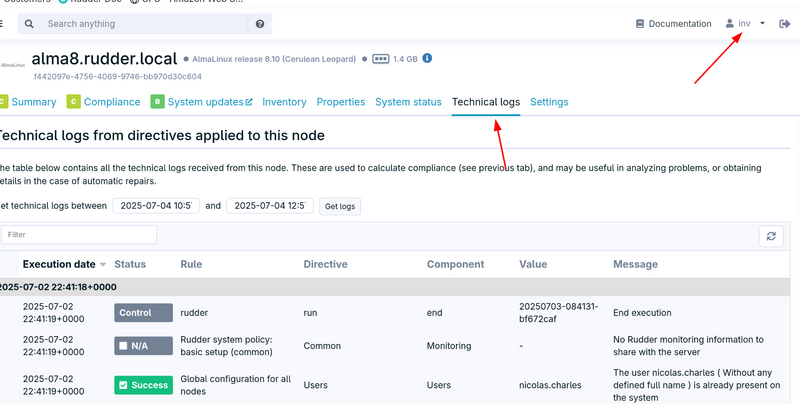The height and width of the screenshot is (404, 800).
Task: Click the 'The user nicolas.charles' message cell
Action: point(697,385)
